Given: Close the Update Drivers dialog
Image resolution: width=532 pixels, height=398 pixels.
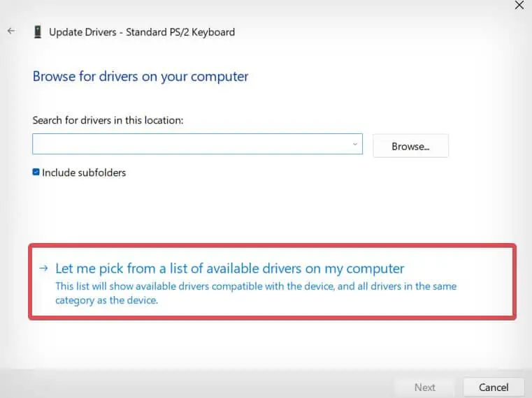Looking at the screenshot, I should click(x=519, y=5).
